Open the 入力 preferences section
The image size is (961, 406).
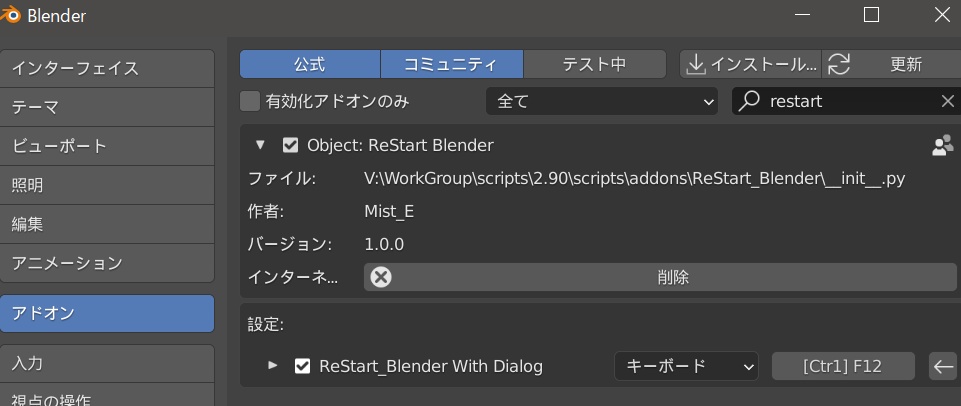107,363
